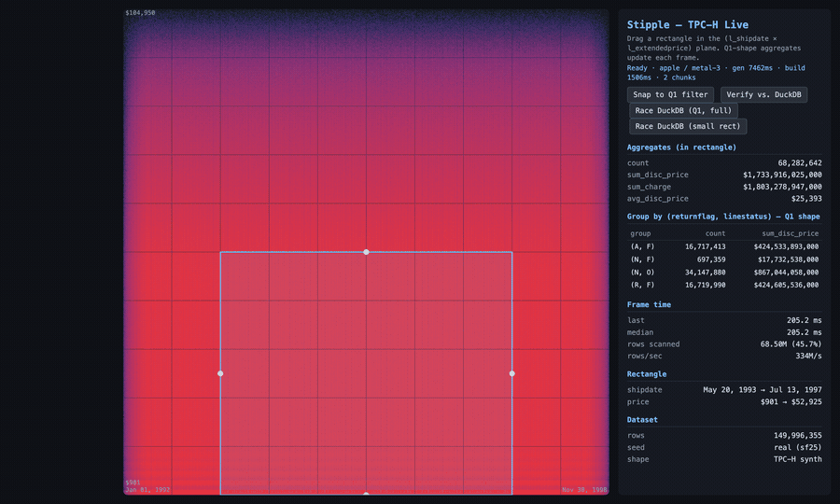Click dataset rows value 149,996,355
This screenshot has width=840, height=504.
coord(797,436)
